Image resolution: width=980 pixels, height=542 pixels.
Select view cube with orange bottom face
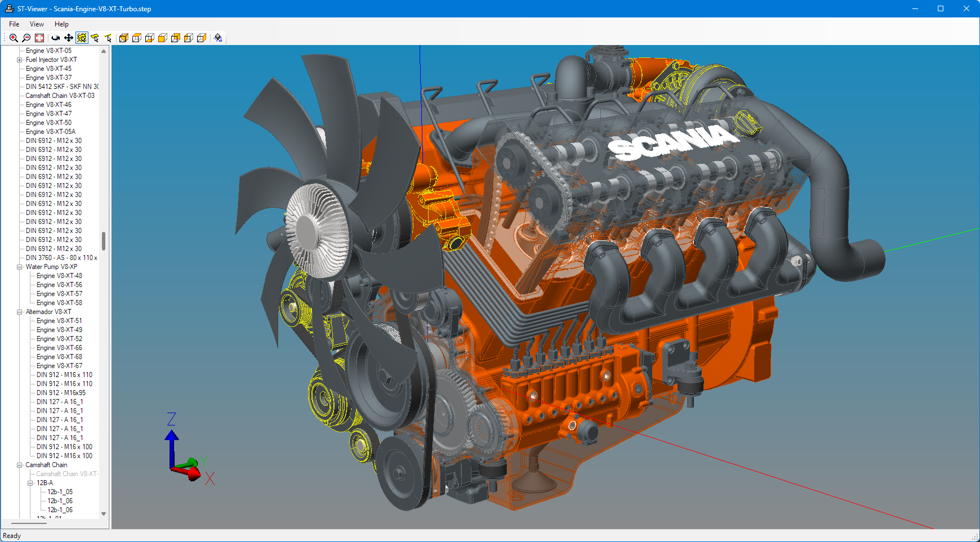tap(150, 38)
